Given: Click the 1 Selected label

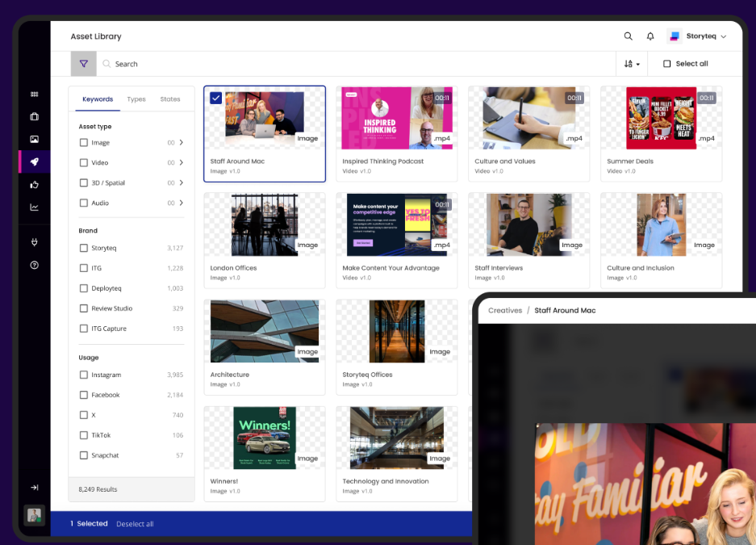Looking at the screenshot, I should (x=90, y=523).
